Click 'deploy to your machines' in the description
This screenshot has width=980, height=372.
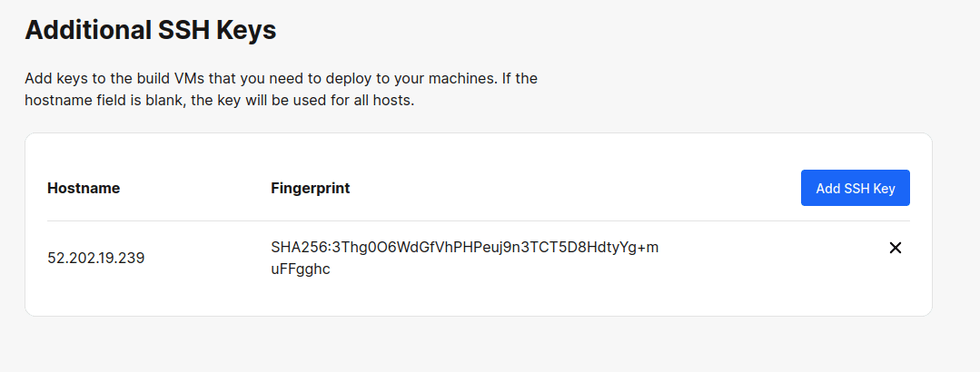click(x=417, y=79)
